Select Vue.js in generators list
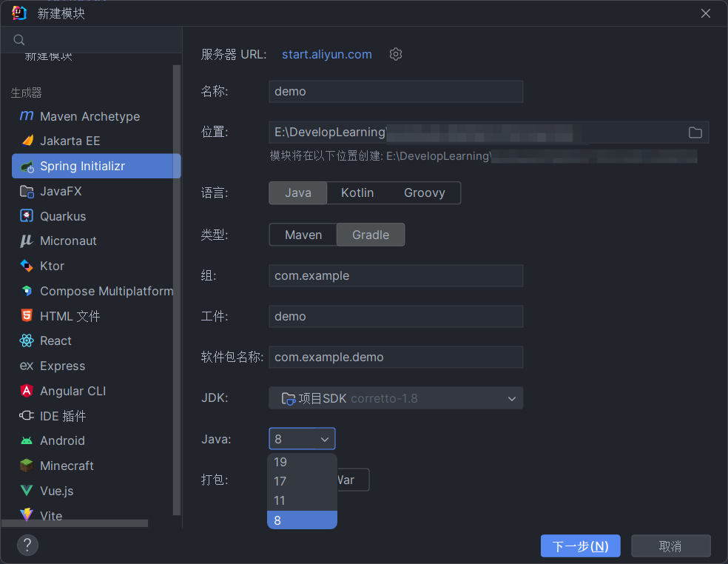 pos(56,491)
